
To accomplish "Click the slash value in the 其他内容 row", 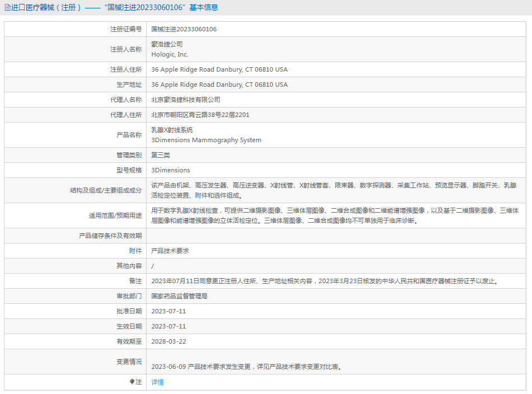I will click(x=153, y=266).
